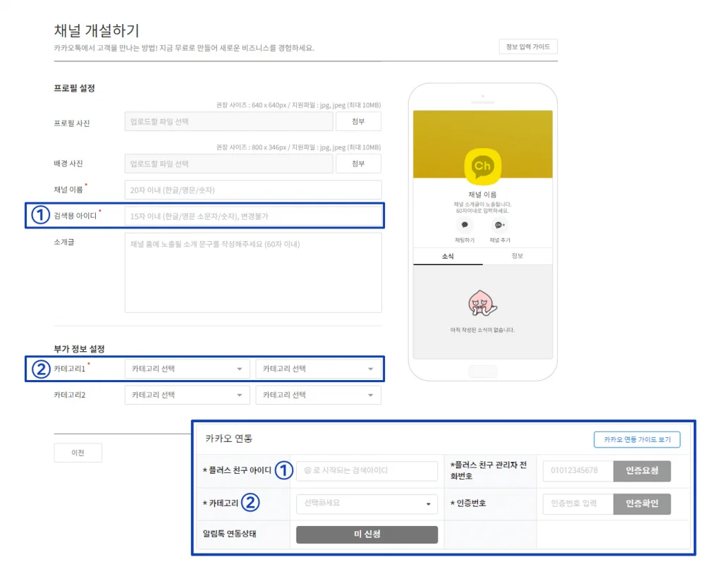Click the 인증요청 button
The height and width of the screenshot is (588, 722).
click(642, 471)
